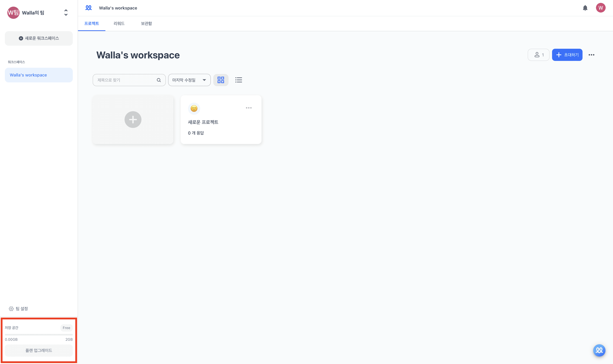Click the 초대하기 invite button
The height and width of the screenshot is (364, 613).
567,55
